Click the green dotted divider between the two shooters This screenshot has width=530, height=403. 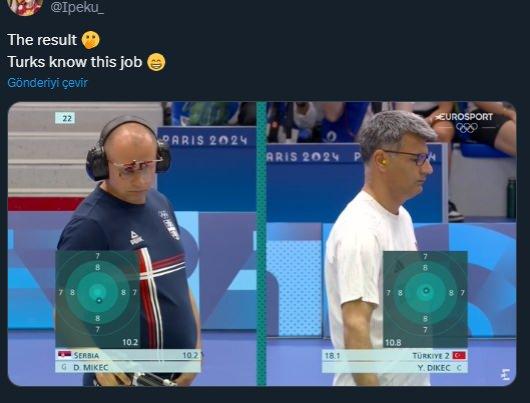click(261, 243)
